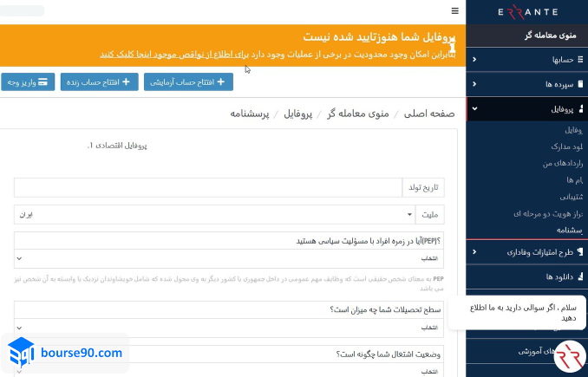588x377 pixels.
Task: Click the alert icon in orange banner
Action: click(452, 45)
